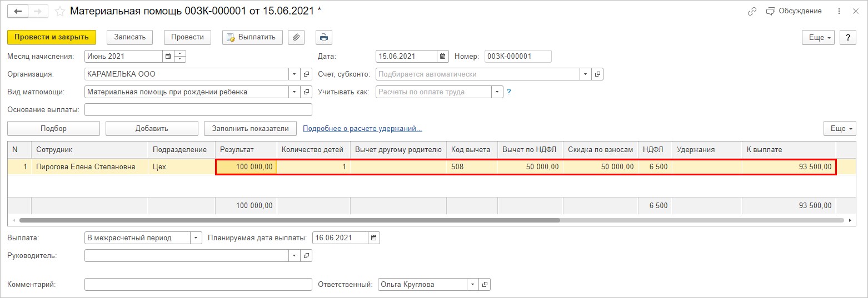Image resolution: width=868 pixels, height=298 pixels.
Task: Expand the Выплата dropdown
Action: (x=196, y=238)
